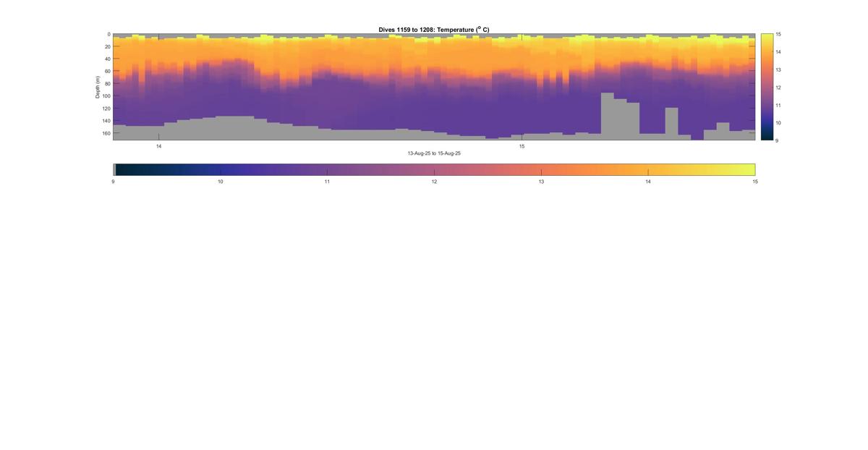Viewport: 868px width, 450px height.
Task: Click tick '9' on the vertical colorbar
Action: 776,140
